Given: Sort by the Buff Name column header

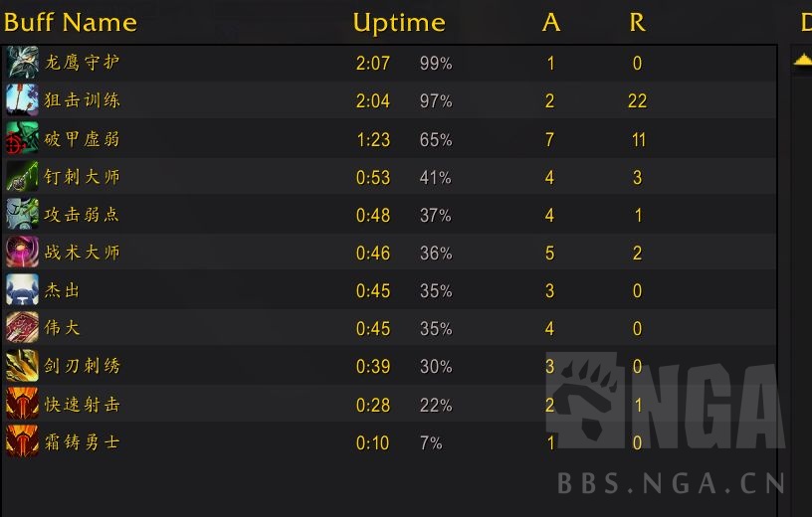Looking at the screenshot, I should [71, 22].
